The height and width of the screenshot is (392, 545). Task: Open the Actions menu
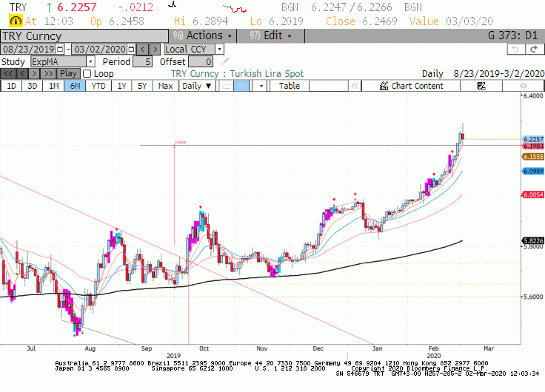point(203,36)
